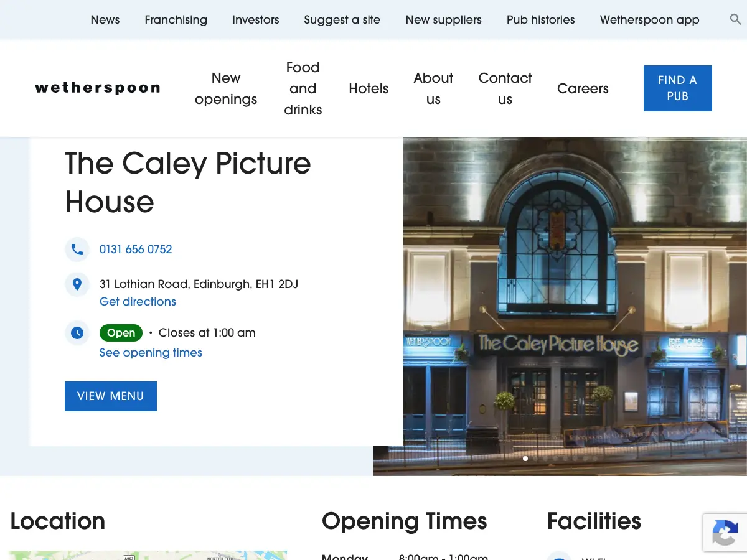Image resolution: width=747 pixels, height=560 pixels.
Task: Click the clock icon next to Open status
Action: [x=77, y=333]
